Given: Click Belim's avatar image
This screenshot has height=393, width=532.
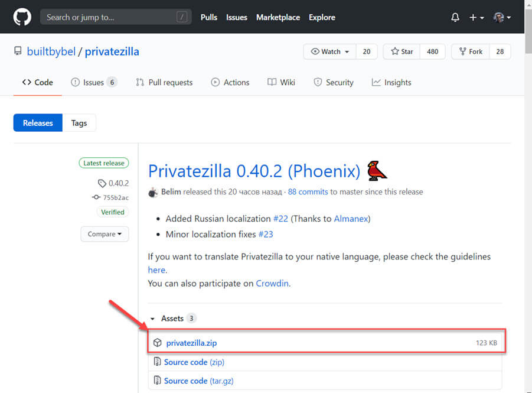Looking at the screenshot, I should pos(153,192).
